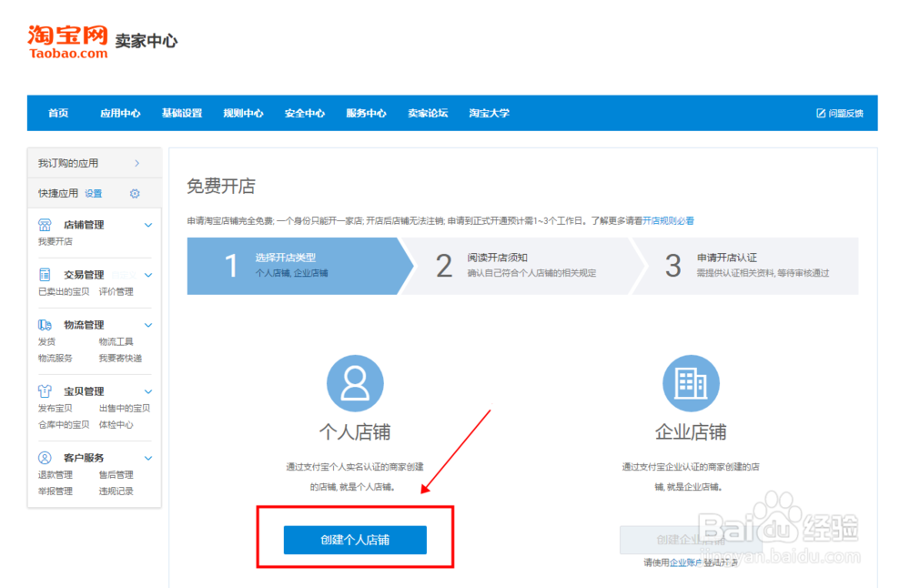Open 我要寄快递 link
This screenshot has width=910, height=588.
[x=120, y=358]
